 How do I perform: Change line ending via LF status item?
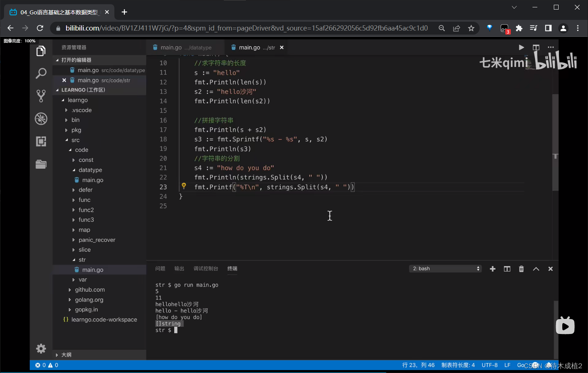[x=507, y=365]
